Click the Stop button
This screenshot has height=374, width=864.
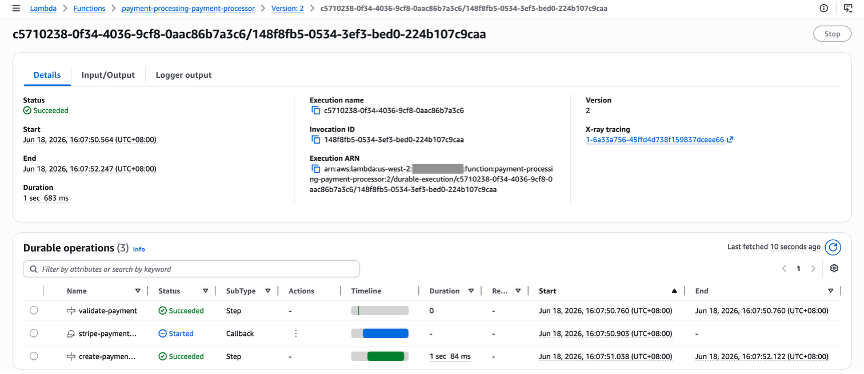coord(832,34)
